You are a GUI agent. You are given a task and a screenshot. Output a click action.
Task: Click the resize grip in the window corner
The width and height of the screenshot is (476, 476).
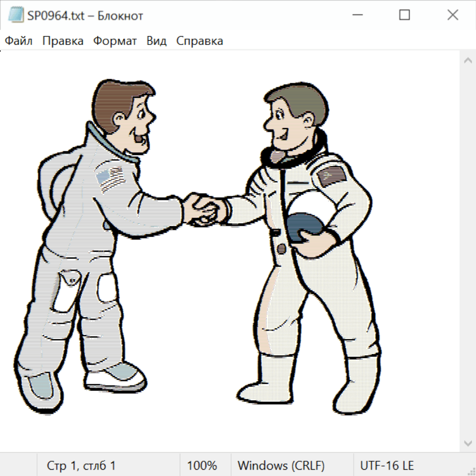(471, 471)
